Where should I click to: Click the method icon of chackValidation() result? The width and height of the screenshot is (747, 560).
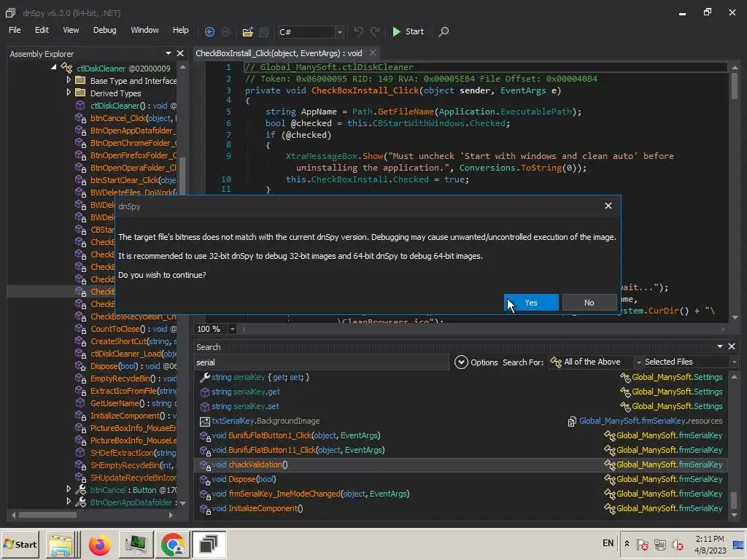205,465
